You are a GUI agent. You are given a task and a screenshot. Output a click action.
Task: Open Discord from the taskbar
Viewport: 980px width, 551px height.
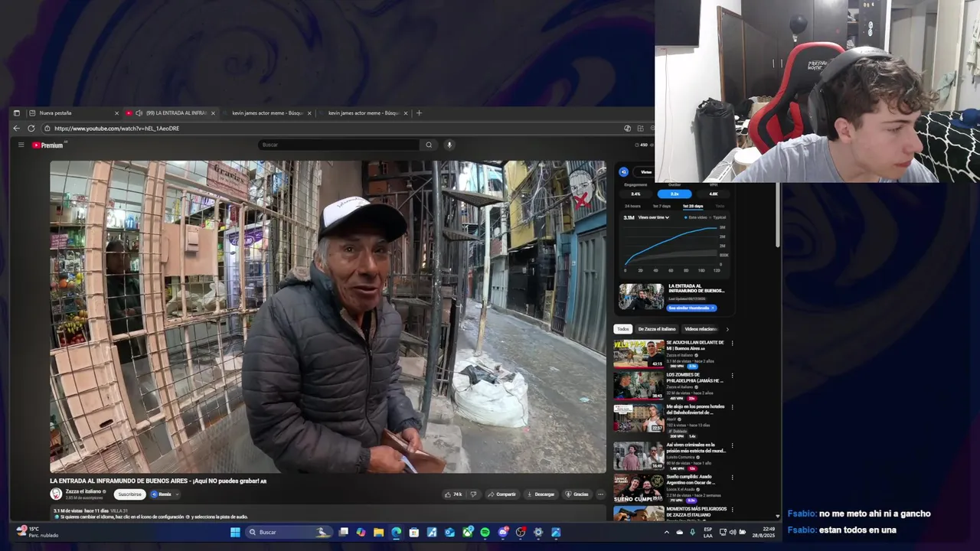coord(503,532)
